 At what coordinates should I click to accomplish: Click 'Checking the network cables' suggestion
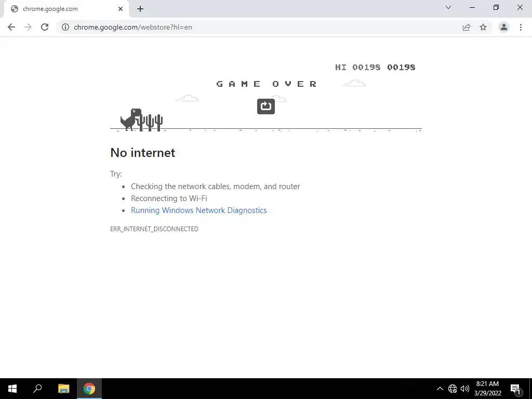(216, 187)
